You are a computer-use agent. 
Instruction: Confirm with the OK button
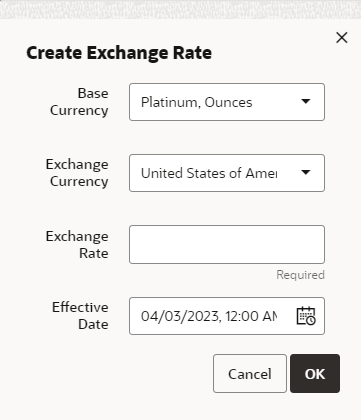pos(315,373)
